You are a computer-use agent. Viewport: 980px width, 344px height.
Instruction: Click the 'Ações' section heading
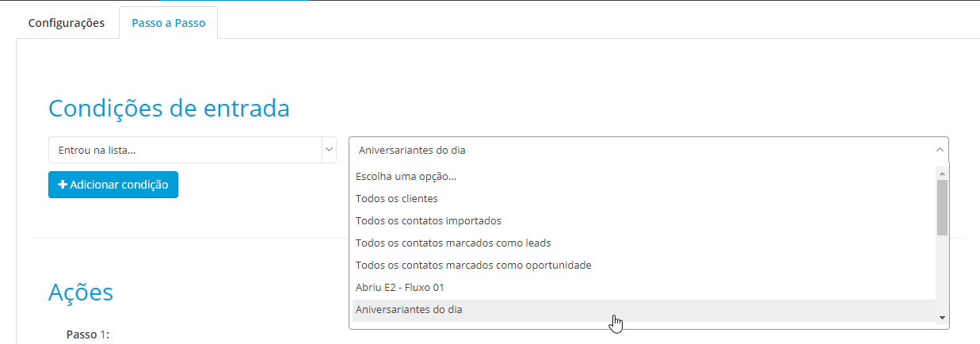(x=81, y=292)
